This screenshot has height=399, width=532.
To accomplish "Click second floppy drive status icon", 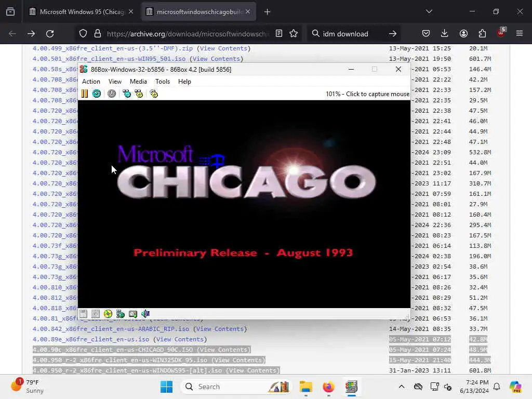I will [x=96, y=314].
